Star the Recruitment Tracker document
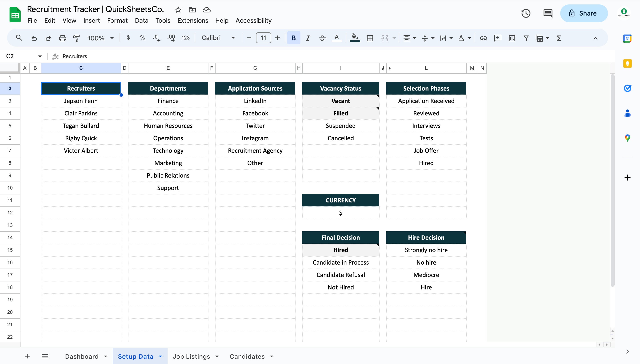The image size is (640, 364). (178, 10)
